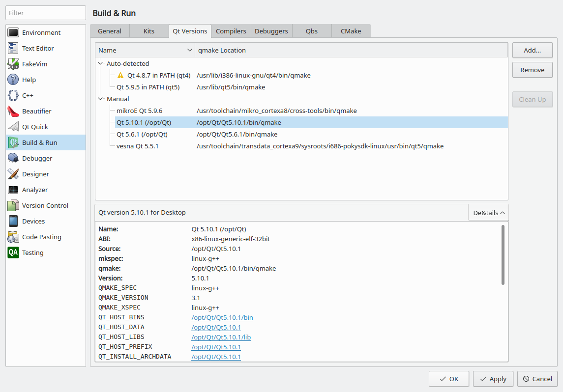Open the Environment settings icon

tap(13, 32)
